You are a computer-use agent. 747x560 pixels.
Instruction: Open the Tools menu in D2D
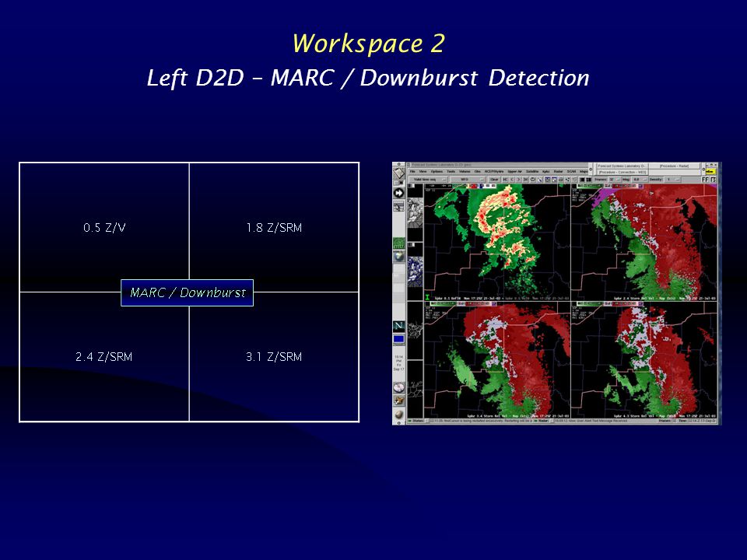point(451,171)
